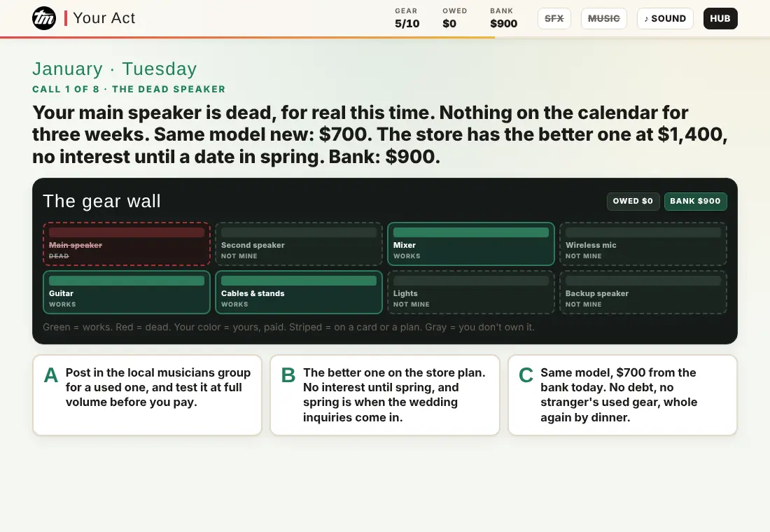
Task: Click the Mixer gear card
Action: click(x=471, y=244)
